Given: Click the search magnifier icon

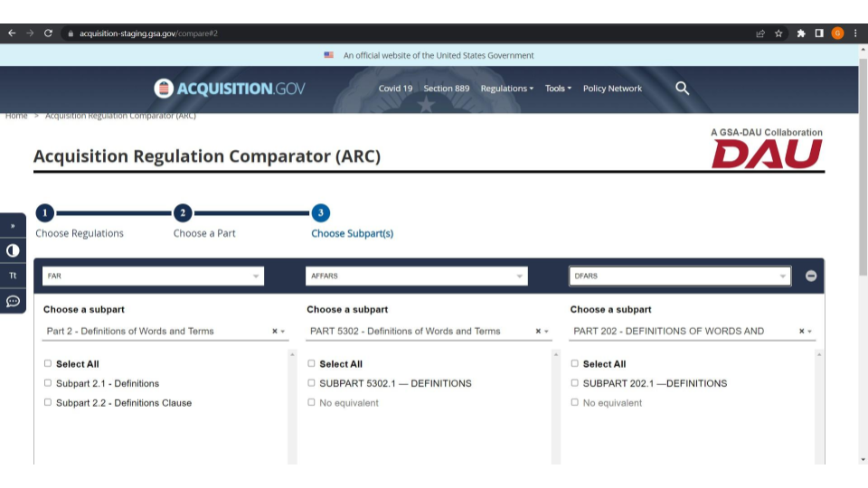Looking at the screenshot, I should pyautogui.click(x=683, y=88).
